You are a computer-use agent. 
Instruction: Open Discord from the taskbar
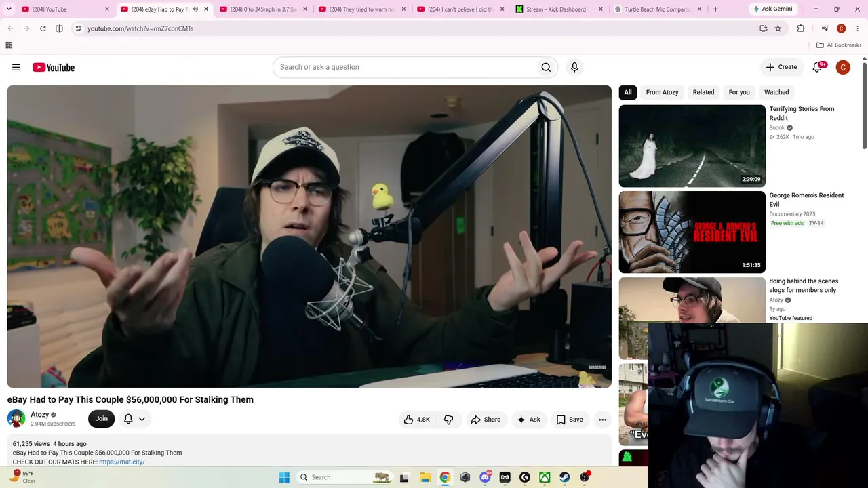[485, 477]
